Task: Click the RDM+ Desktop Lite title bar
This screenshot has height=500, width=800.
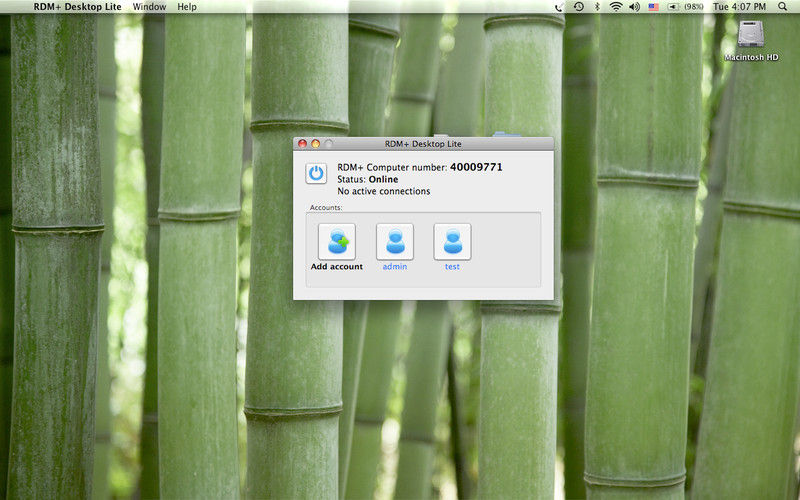Action: pyautogui.click(x=423, y=144)
